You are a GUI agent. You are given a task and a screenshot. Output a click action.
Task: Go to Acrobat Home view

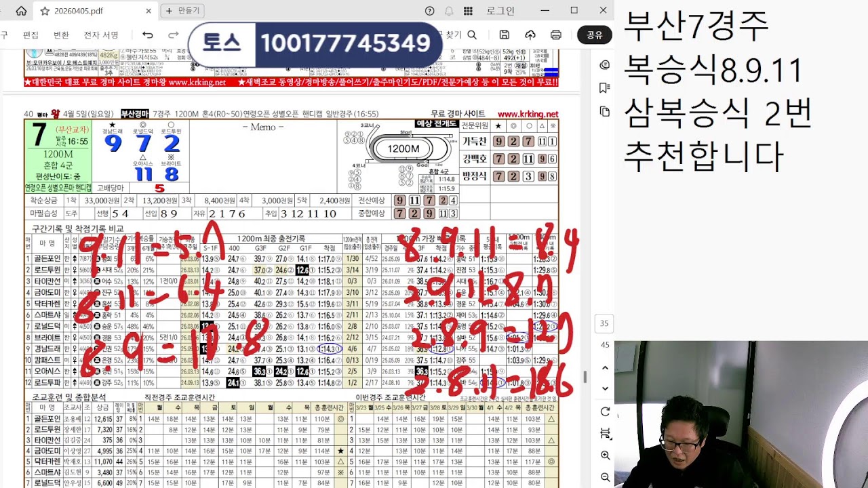click(21, 11)
